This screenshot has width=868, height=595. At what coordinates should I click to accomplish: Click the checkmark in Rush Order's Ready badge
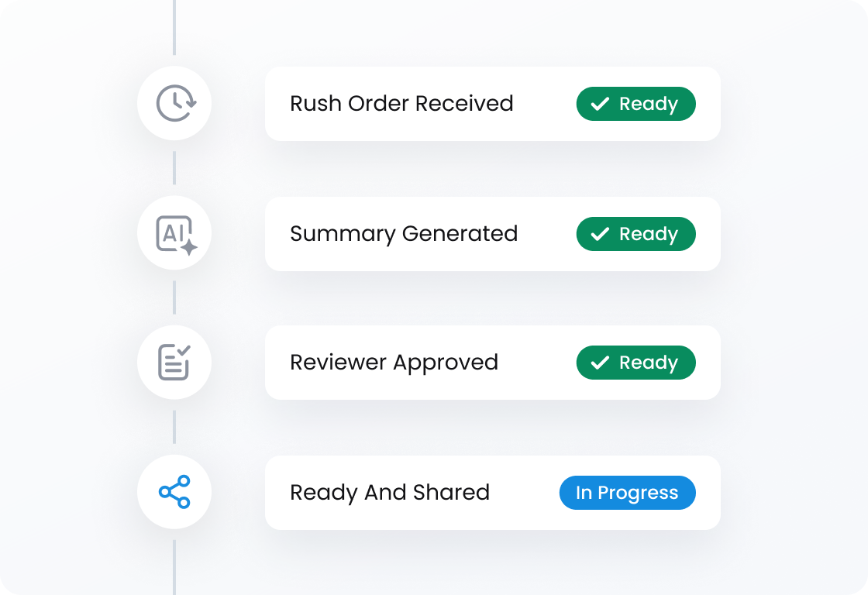point(600,105)
